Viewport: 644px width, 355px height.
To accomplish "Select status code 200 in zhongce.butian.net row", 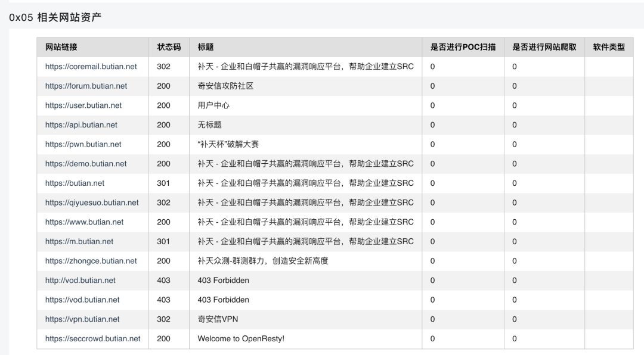I will coord(163,261).
